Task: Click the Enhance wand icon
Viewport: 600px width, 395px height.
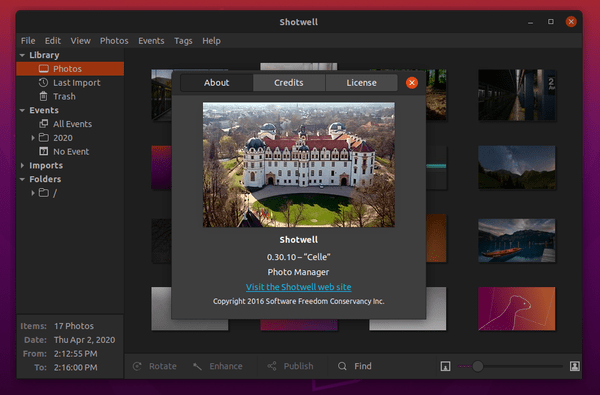Action: (197, 366)
